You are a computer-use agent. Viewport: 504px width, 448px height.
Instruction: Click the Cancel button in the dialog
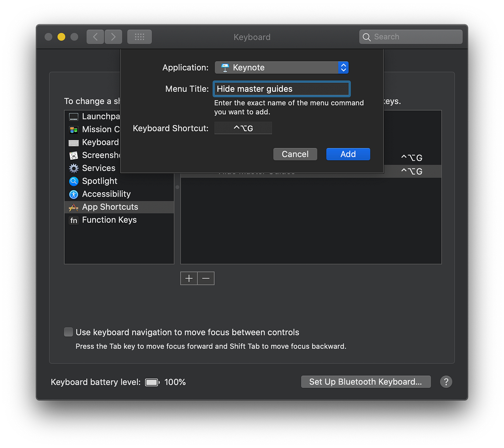295,154
